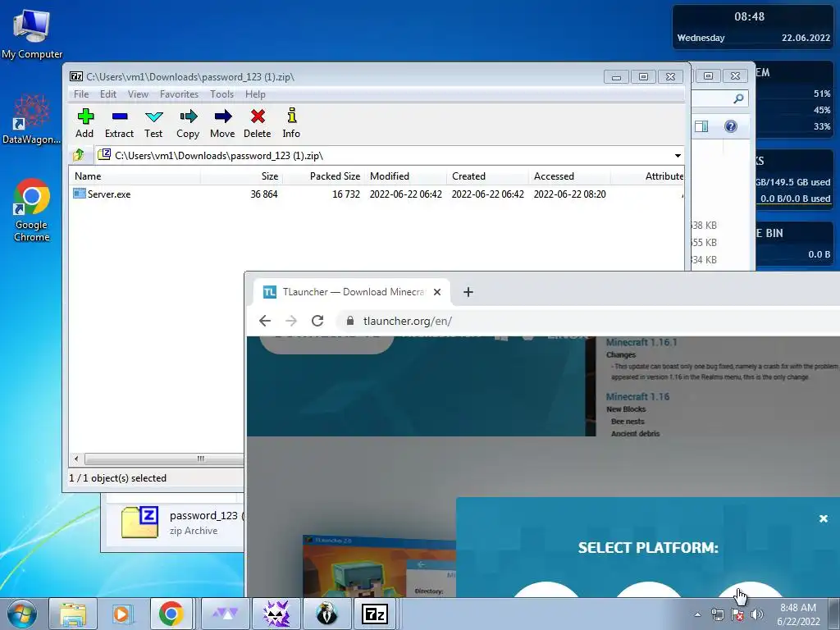Go up one folder level in 7-Zip
Screen dimensions: 840x630
[x=79, y=155]
